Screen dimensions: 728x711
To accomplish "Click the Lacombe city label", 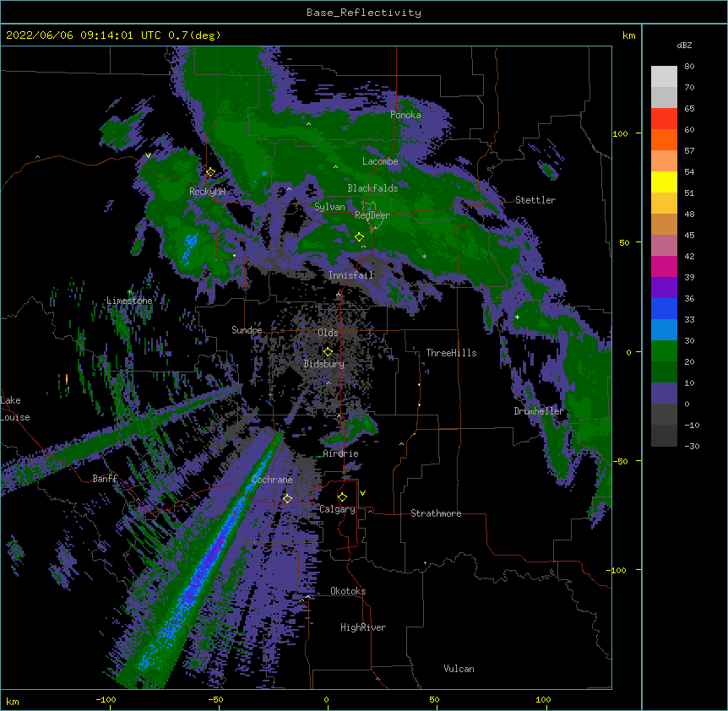I will coord(380,161).
